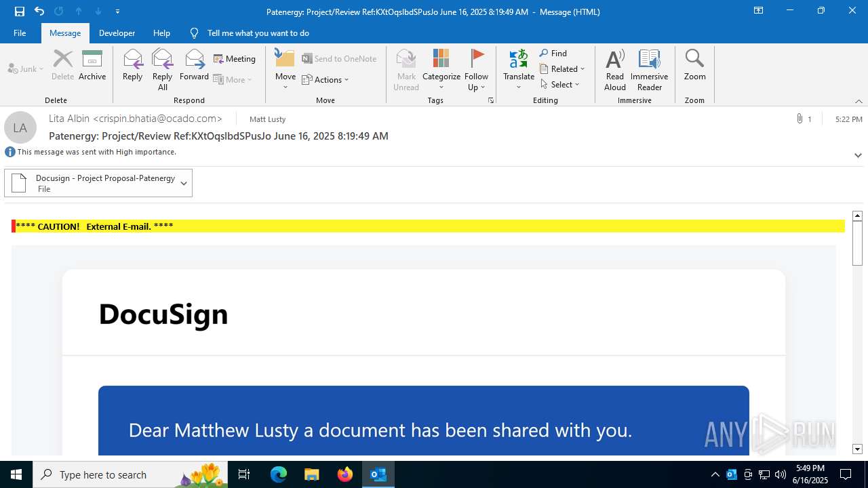Open the Categorize color menu
868x488 pixels.
pos(441,69)
